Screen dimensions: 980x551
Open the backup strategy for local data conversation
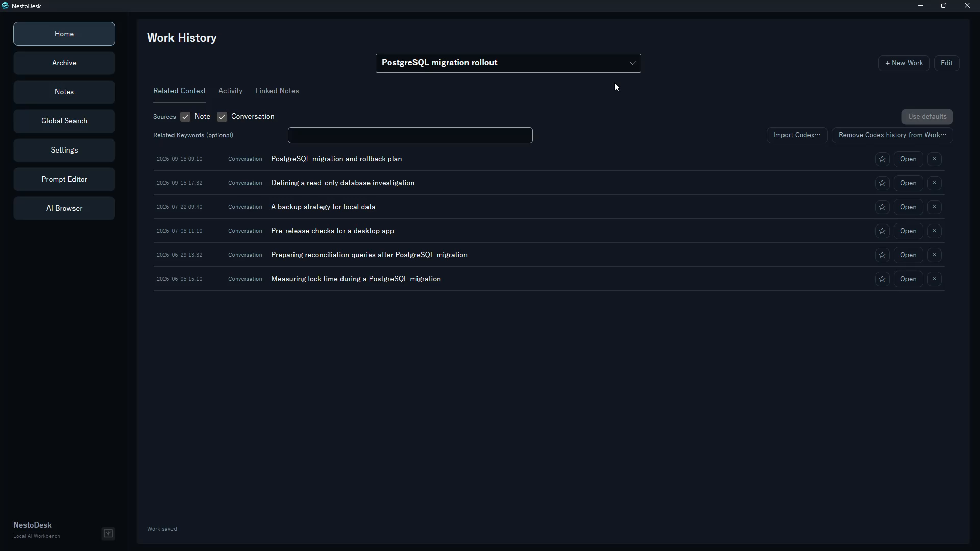908,207
